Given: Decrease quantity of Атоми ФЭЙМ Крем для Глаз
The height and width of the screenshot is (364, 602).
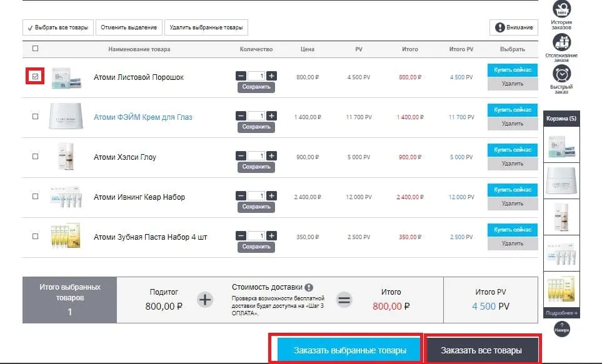Looking at the screenshot, I should pos(241,116).
